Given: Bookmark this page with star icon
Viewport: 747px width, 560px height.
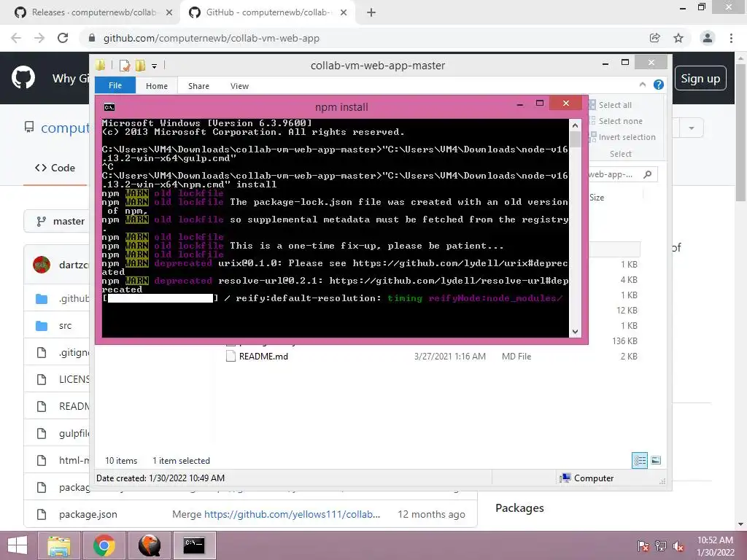Looking at the screenshot, I should coord(678,38).
